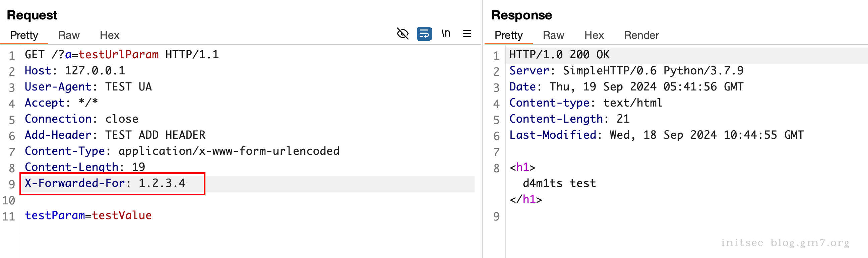
Task: Click the opening h1 tag in Response
Action: (x=522, y=168)
